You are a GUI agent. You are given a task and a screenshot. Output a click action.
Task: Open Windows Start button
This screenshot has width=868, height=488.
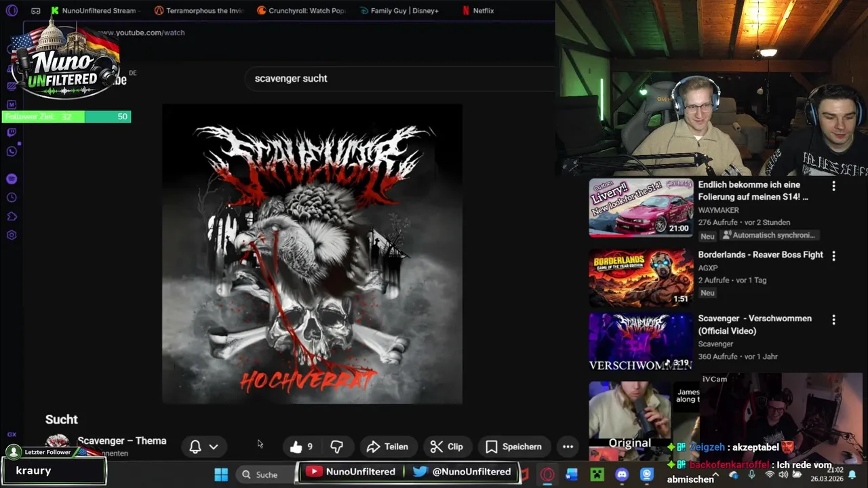pyautogui.click(x=221, y=474)
